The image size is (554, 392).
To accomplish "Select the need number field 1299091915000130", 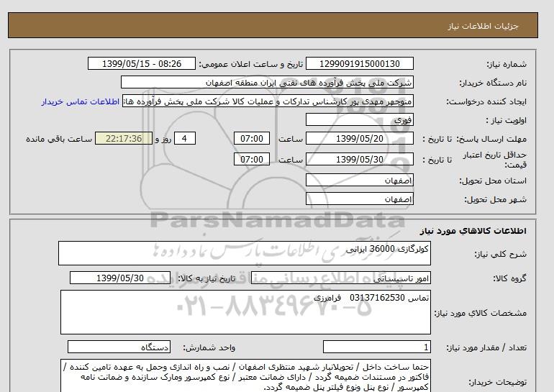I will point(359,63).
